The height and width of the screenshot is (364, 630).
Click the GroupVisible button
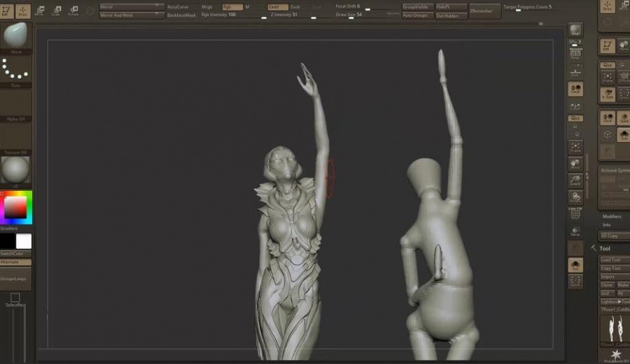417,7
